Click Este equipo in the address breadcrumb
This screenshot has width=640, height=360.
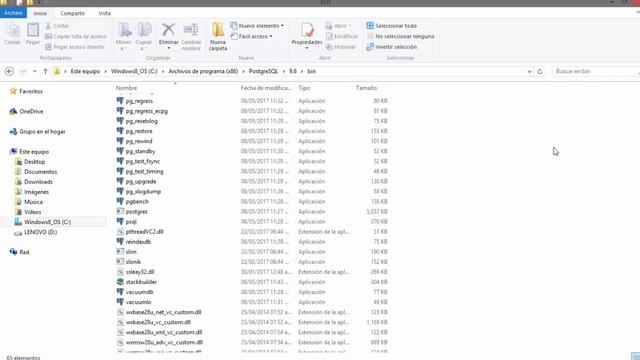pyautogui.click(x=85, y=71)
